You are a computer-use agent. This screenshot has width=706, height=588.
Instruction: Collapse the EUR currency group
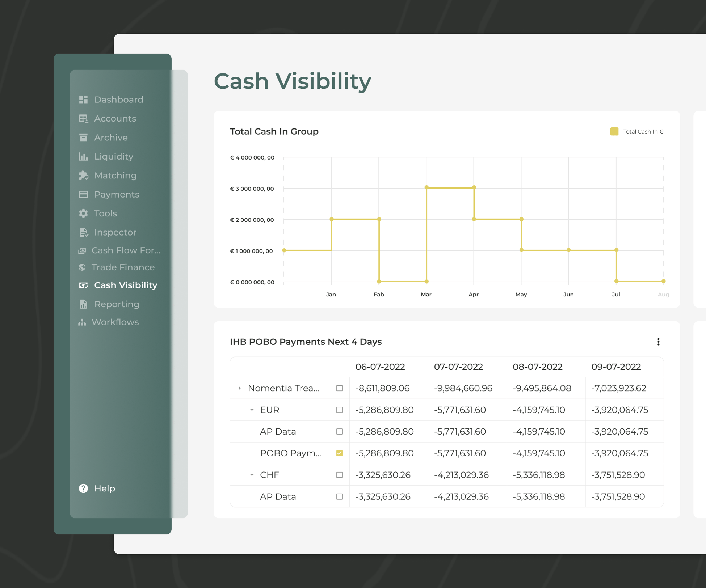point(252,410)
